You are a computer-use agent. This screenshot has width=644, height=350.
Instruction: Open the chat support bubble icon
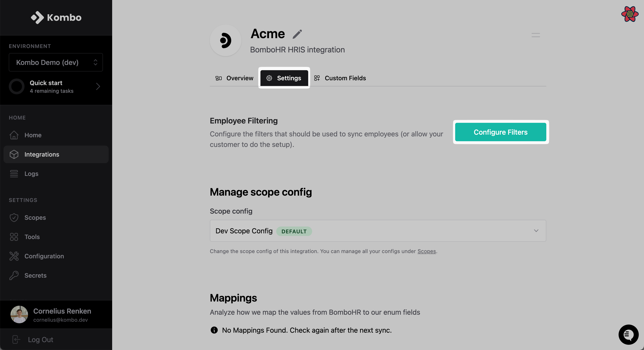click(628, 334)
